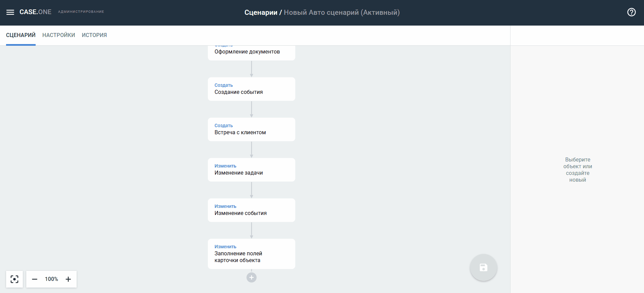
Task: Add a new step with the plus circle
Action: (252, 278)
